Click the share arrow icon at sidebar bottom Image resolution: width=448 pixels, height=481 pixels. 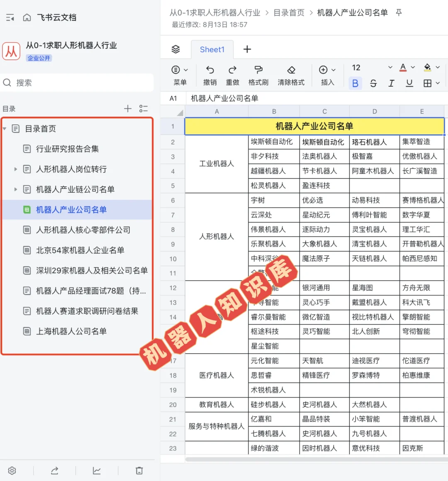[55, 471]
